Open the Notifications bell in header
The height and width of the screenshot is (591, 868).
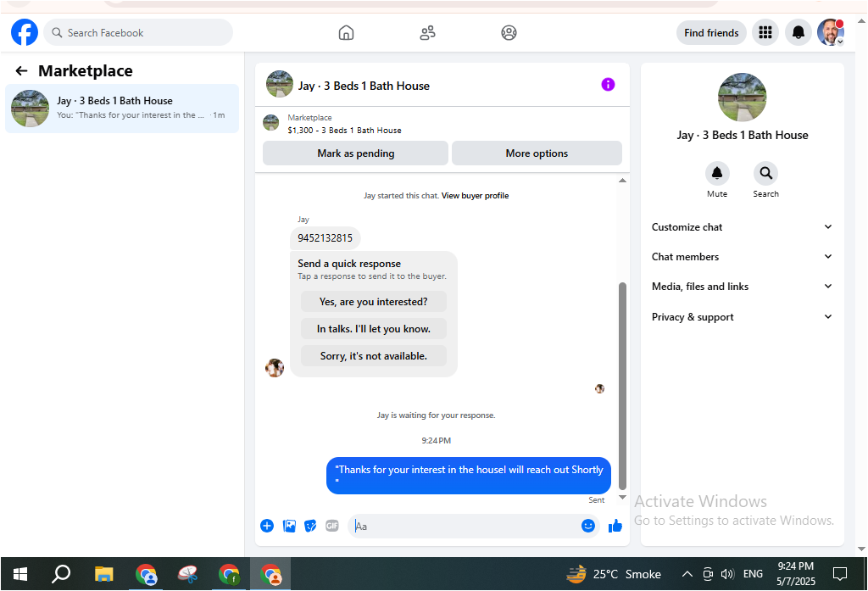pos(798,33)
